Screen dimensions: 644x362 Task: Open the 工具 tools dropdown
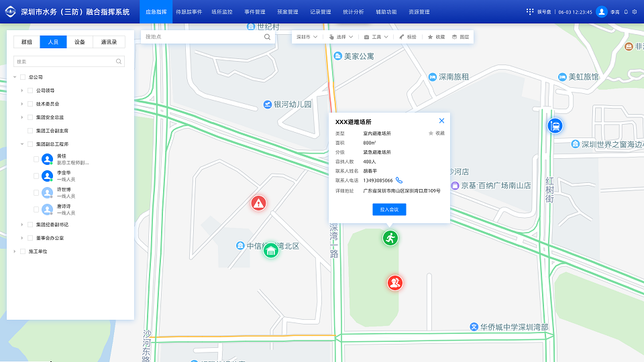pos(376,37)
